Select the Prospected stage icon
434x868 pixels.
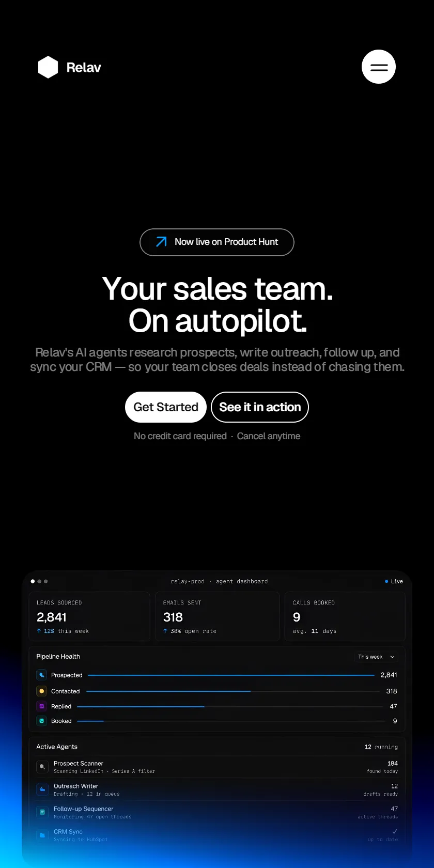(x=42, y=675)
